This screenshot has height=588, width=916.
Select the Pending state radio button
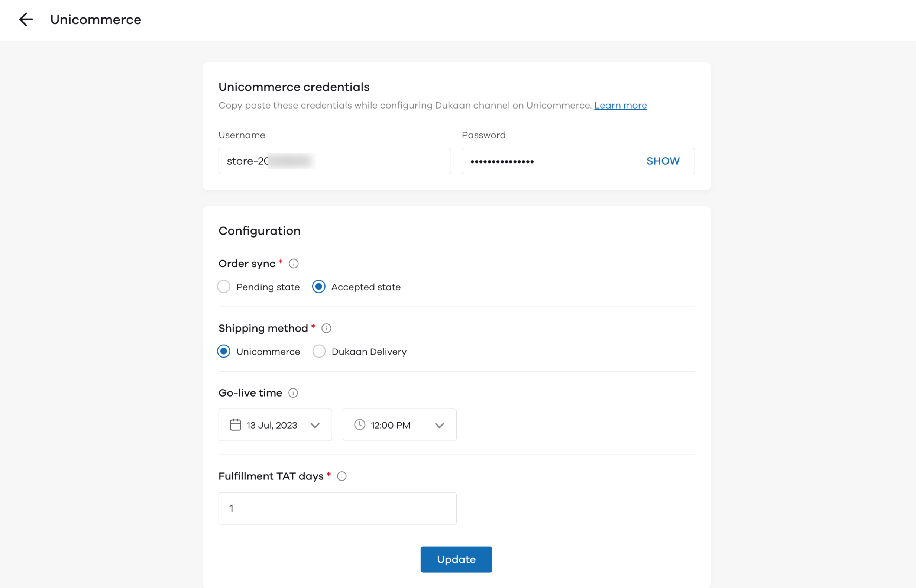pyautogui.click(x=224, y=287)
